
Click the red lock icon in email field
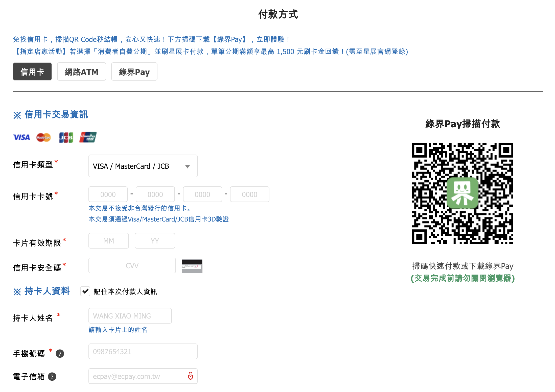(191, 376)
